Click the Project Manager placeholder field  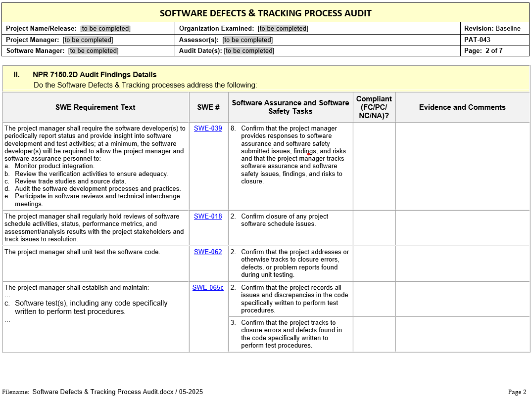88,40
